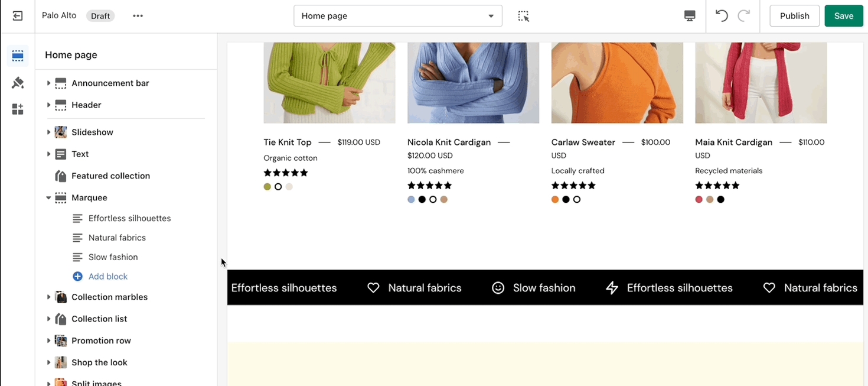
Task: Open the Sections panel icon
Action: point(18,56)
